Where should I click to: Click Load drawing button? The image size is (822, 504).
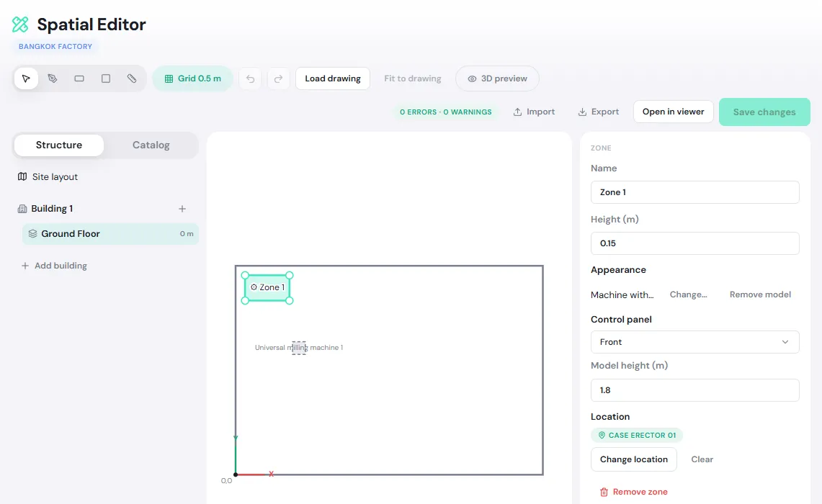point(333,78)
